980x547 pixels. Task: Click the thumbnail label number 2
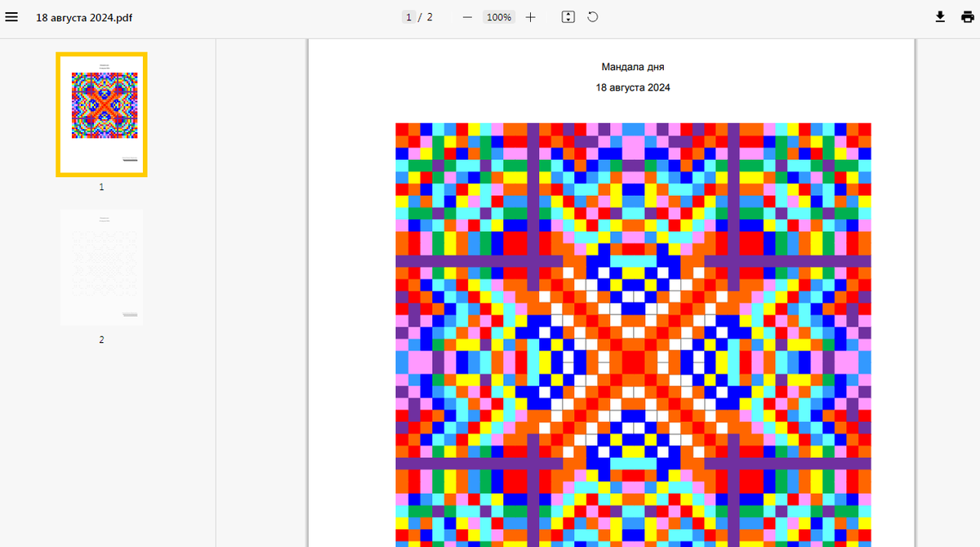click(x=101, y=340)
